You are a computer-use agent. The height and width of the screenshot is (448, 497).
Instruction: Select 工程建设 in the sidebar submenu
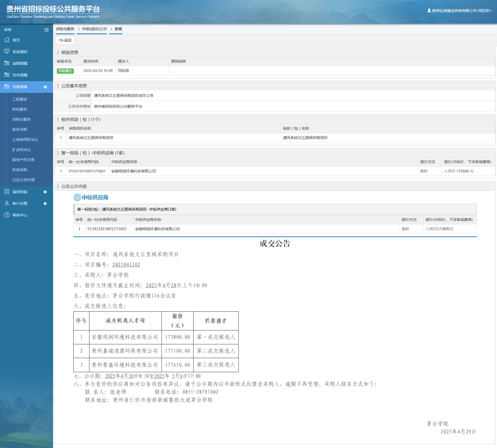pos(19,99)
